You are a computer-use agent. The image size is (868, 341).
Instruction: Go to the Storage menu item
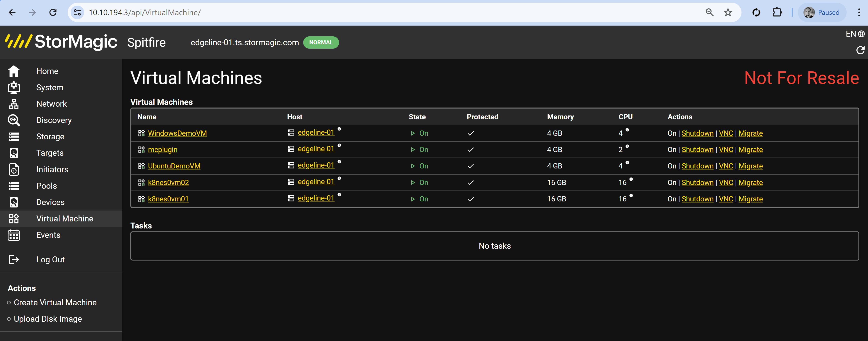pos(50,137)
